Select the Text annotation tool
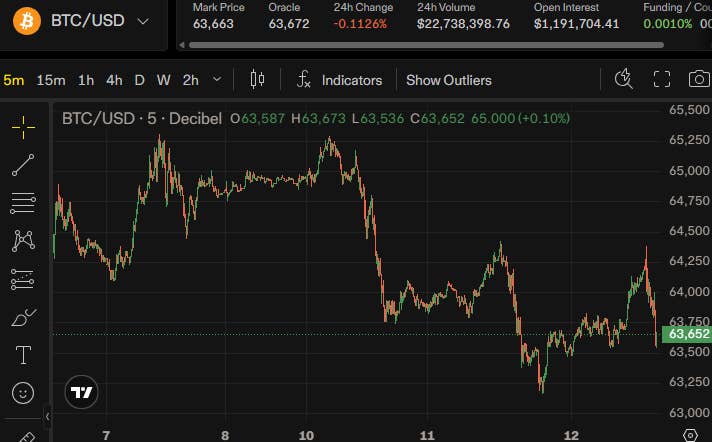Viewport: 712px width, 442px height. (23, 355)
